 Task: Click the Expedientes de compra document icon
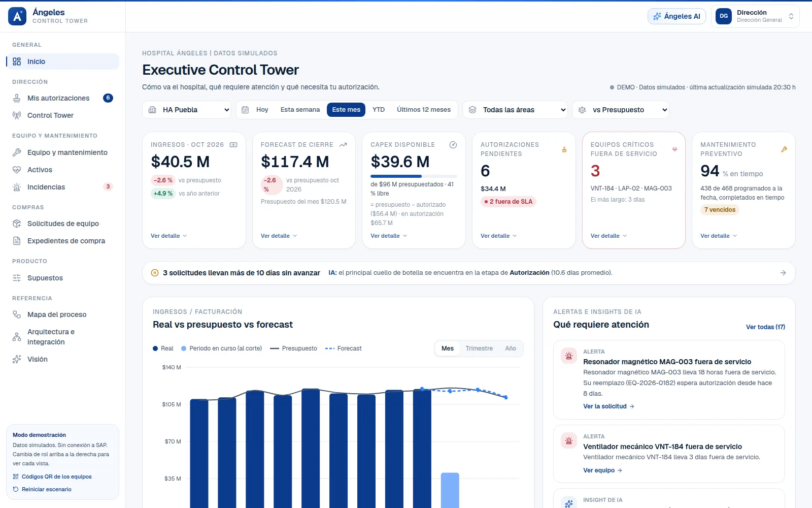click(x=17, y=241)
